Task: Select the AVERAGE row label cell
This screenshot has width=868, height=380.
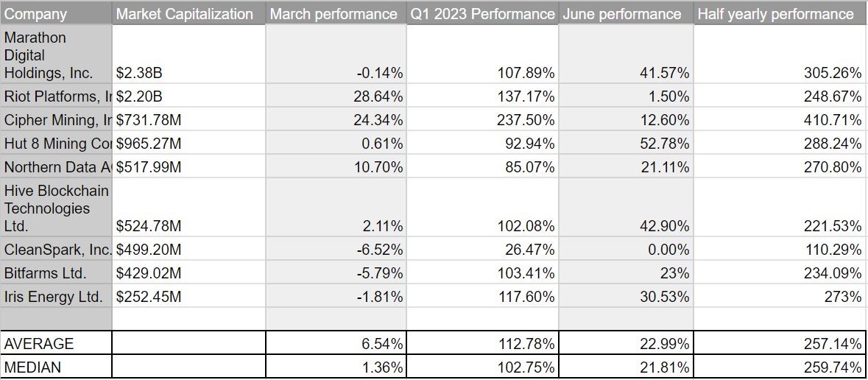Action: pyautogui.click(x=56, y=344)
